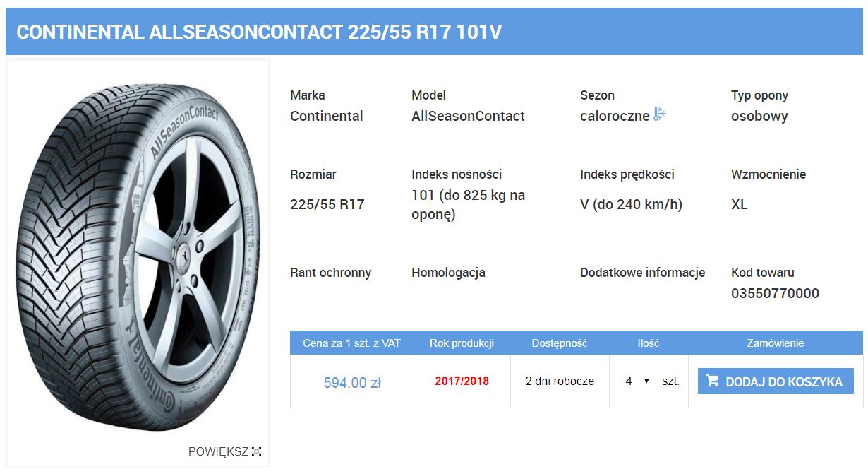Click the Zamówienie column header
The width and height of the screenshot is (868, 474).
(x=775, y=343)
